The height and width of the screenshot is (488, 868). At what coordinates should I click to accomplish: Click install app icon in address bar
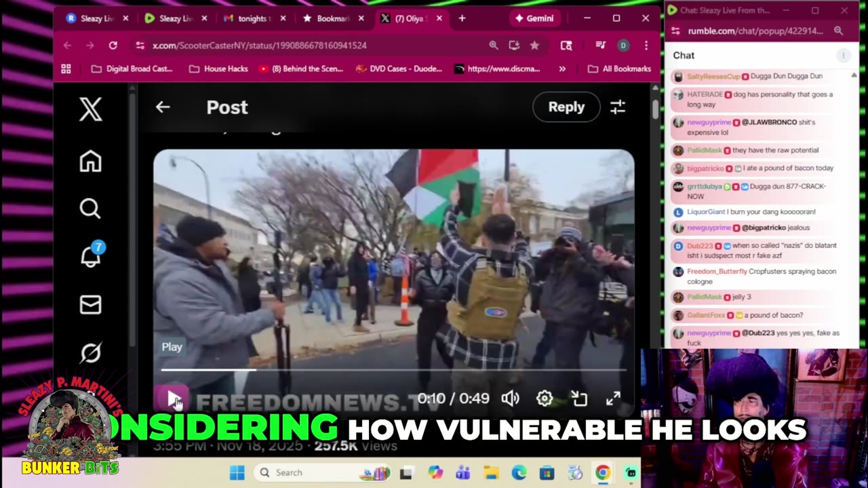point(514,45)
